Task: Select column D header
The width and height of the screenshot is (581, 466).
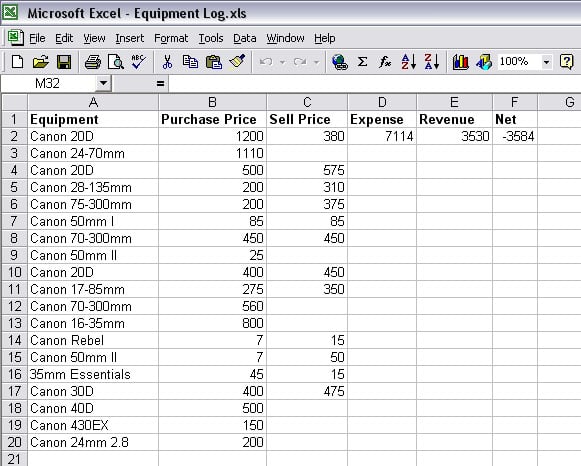Action: pos(382,102)
